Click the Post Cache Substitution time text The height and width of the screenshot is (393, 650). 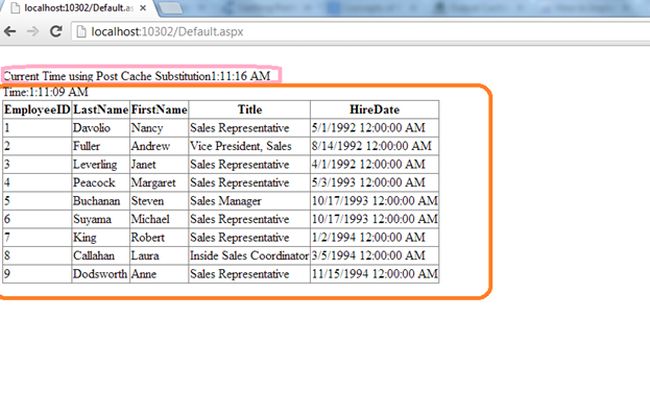pos(137,76)
